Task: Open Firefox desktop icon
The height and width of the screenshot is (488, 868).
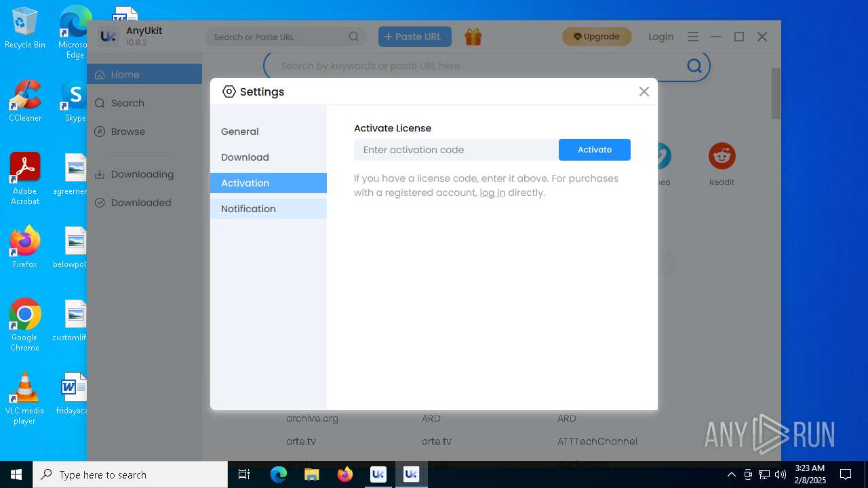Action: tap(25, 247)
